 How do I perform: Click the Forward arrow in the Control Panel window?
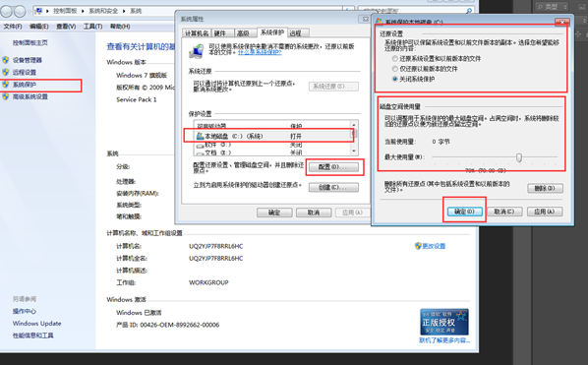click(x=20, y=12)
